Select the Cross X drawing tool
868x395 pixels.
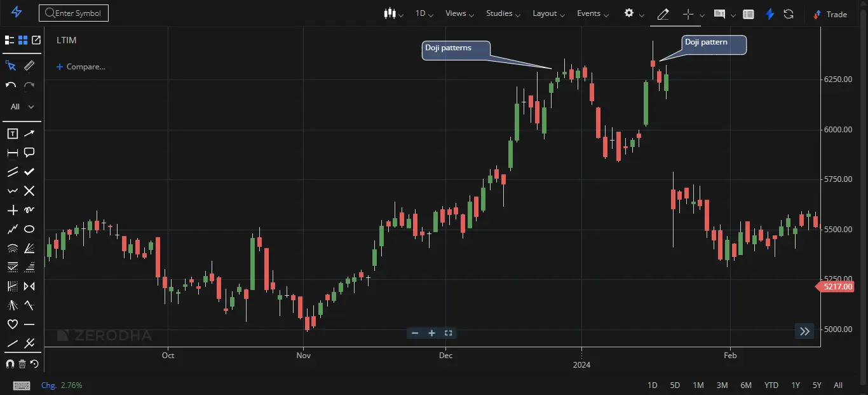(29, 191)
